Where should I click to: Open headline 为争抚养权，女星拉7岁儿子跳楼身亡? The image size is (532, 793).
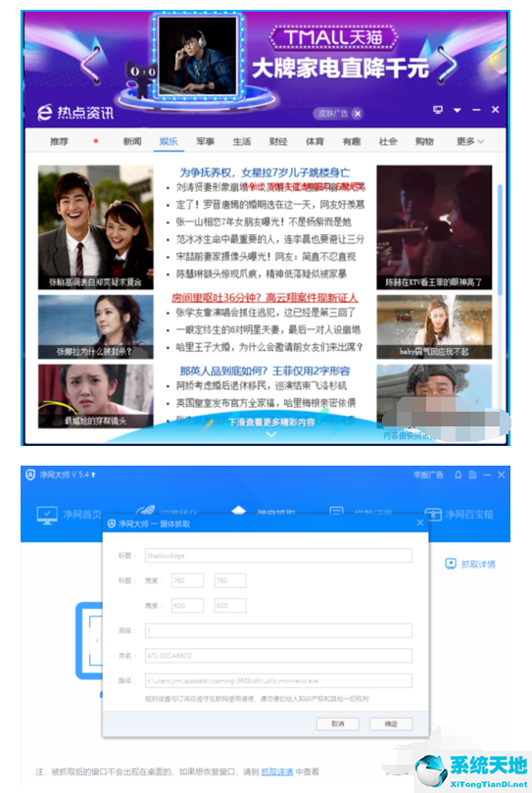point(265,173)
